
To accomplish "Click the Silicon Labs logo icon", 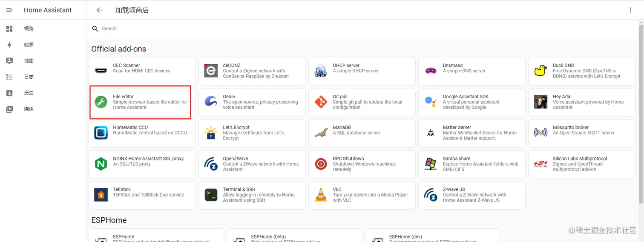I will coord(540,164).
